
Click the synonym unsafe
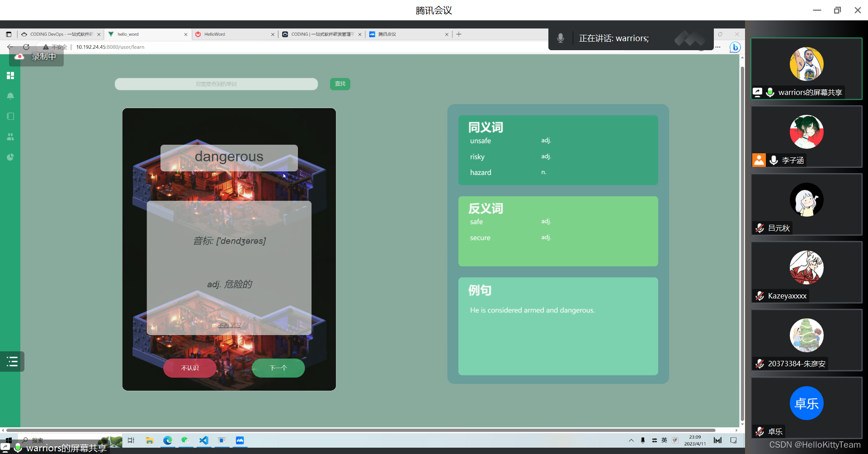point(480,141)
